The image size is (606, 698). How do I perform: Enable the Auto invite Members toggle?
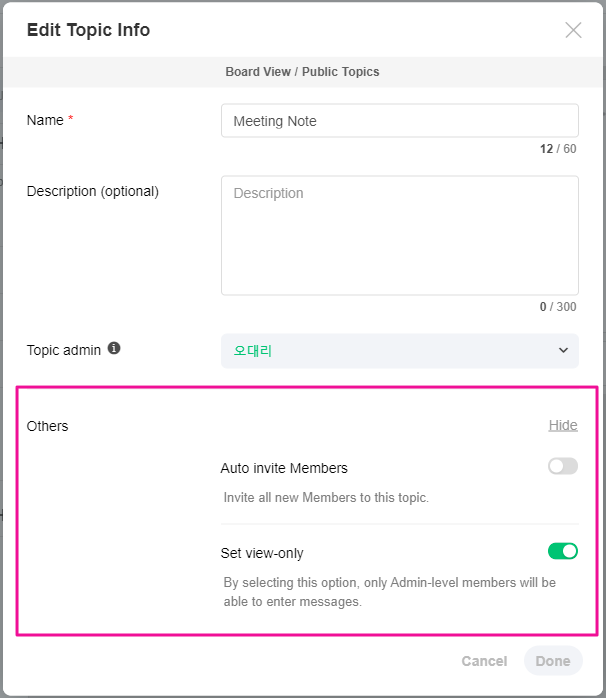point(562,466)
